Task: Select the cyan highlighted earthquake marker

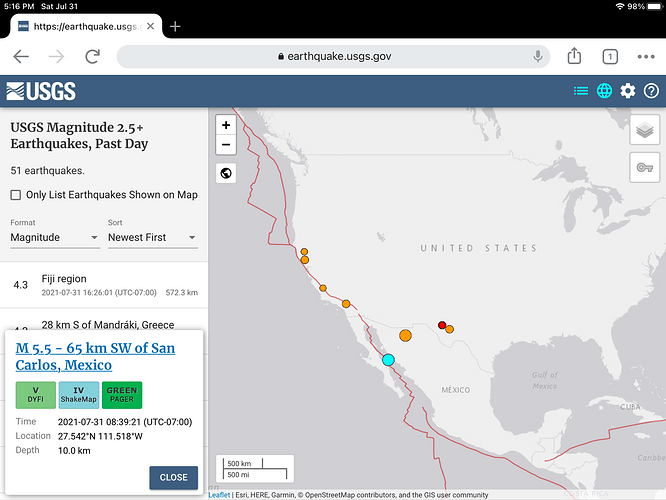Action: [x=388, y=360]
